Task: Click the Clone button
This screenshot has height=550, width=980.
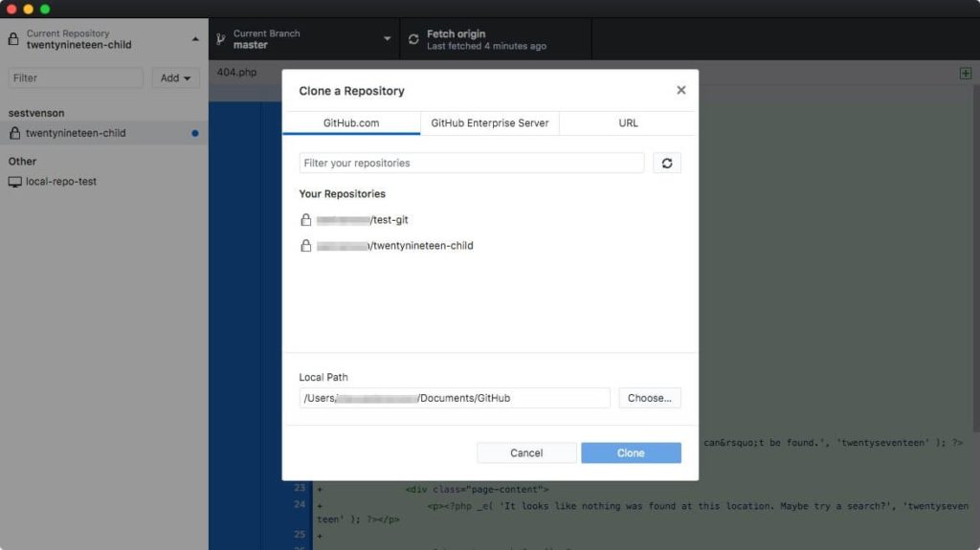Action: [x=631, y=453]
